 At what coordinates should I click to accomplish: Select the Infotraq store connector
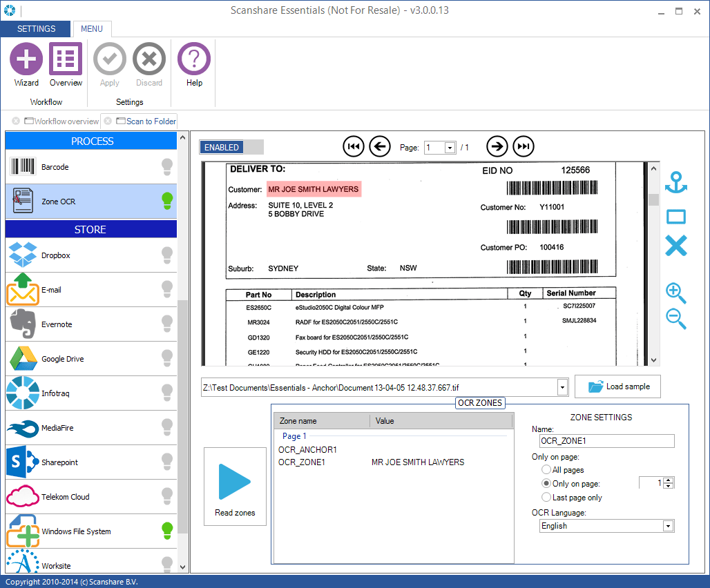[91, 393]
